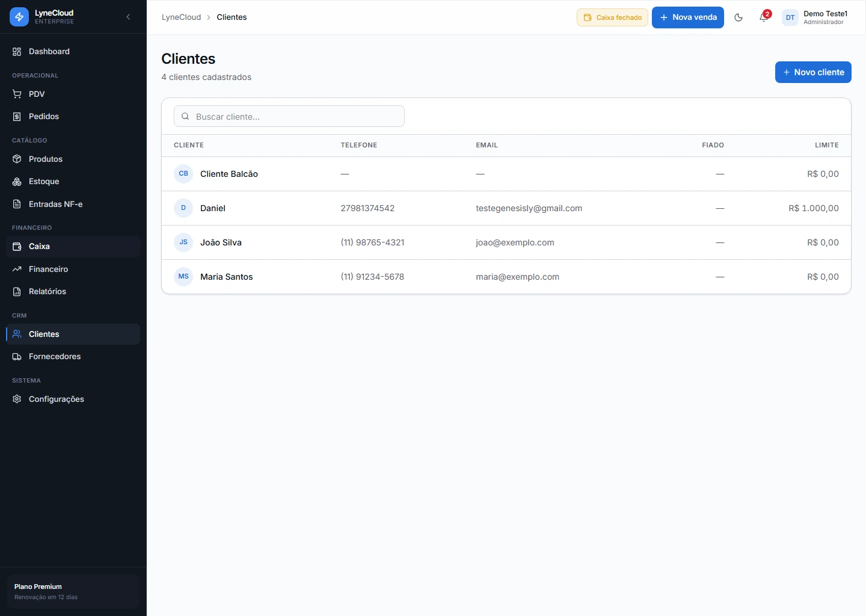Viewport: 866px width, 616px height.
Task: Go to Relatórios page
Action: click(73, 292)
